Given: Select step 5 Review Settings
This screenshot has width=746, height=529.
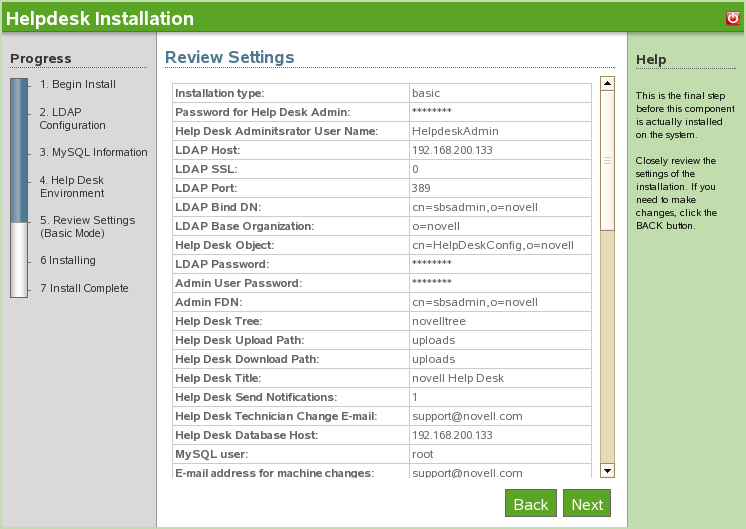Looking at the screenshot, I should [x=87, y=226].
